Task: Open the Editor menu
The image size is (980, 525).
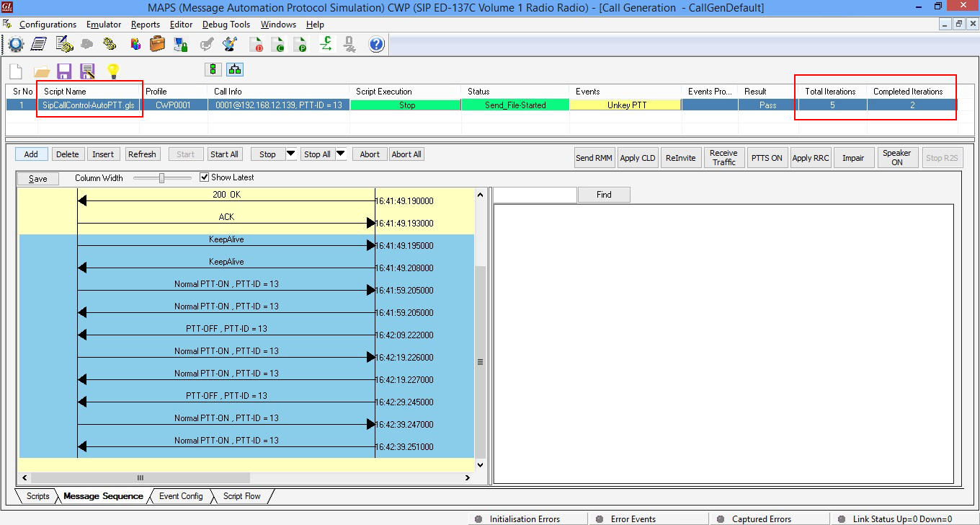Action: point(181,25)
